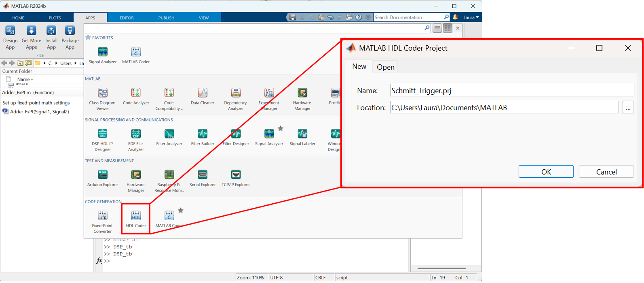Toggle the favorite star on MATLAB Coder
The height and width of the screenshot is (283, 644).
[181, 210]
